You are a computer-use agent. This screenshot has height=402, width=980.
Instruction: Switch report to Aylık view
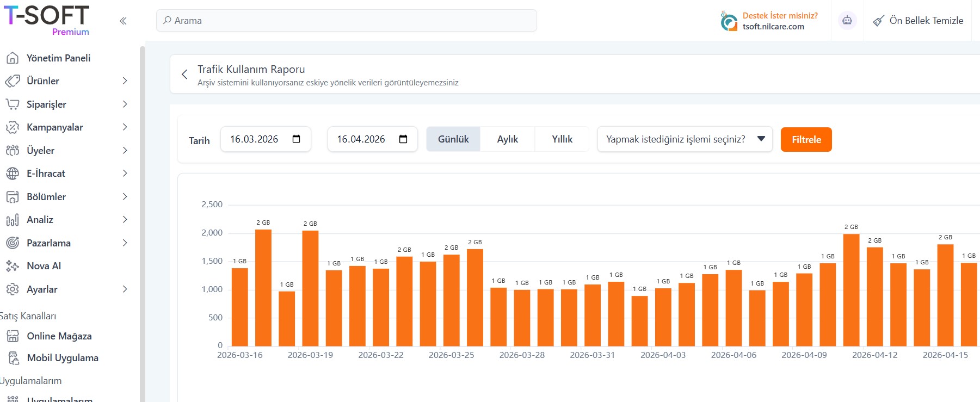pyautogui.click(x=507, y=139)
